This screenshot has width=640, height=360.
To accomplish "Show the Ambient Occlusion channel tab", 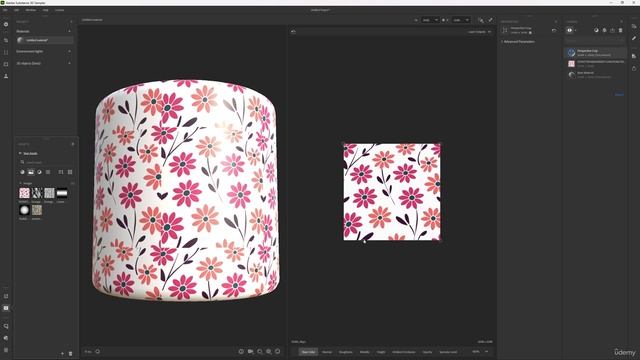I will click(x=404, y=352).
